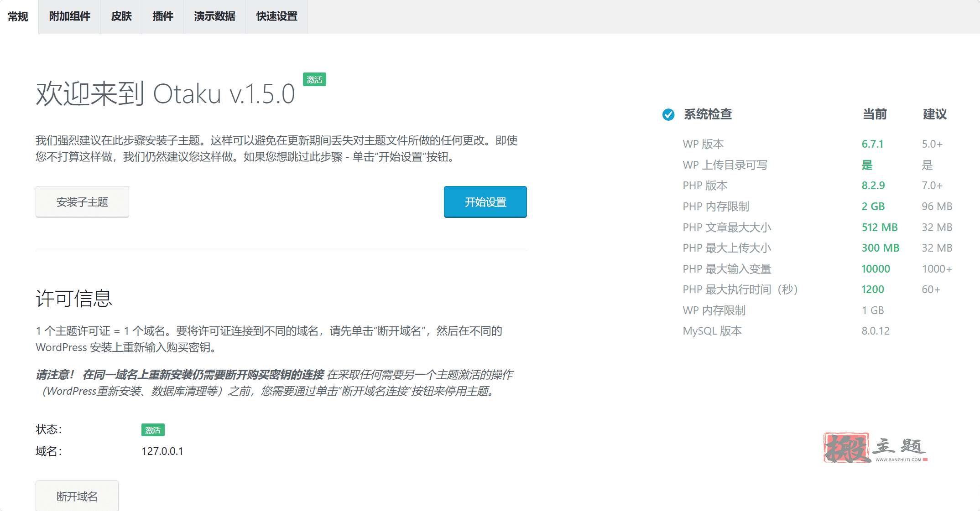The image size is (980, 511).
Task: Click the max execution time value 1200
Action: pyautogui.click(x=873, y=289)
